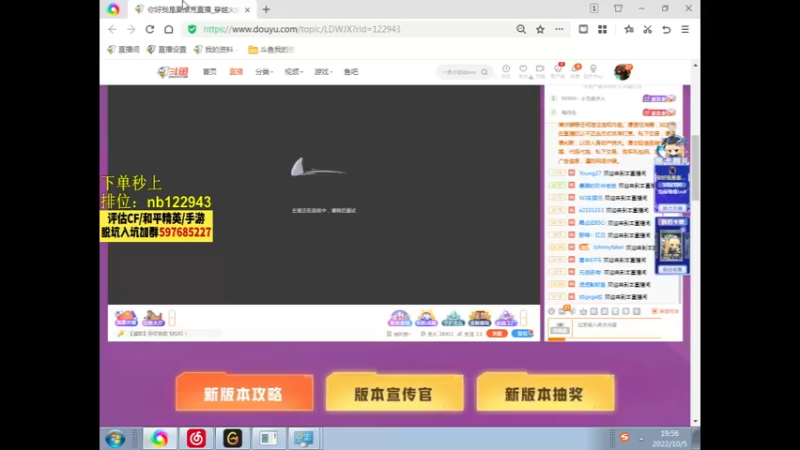Expand the right activity badges arrow
Viewport: 800px width, 450px height.
pos(523,318)
